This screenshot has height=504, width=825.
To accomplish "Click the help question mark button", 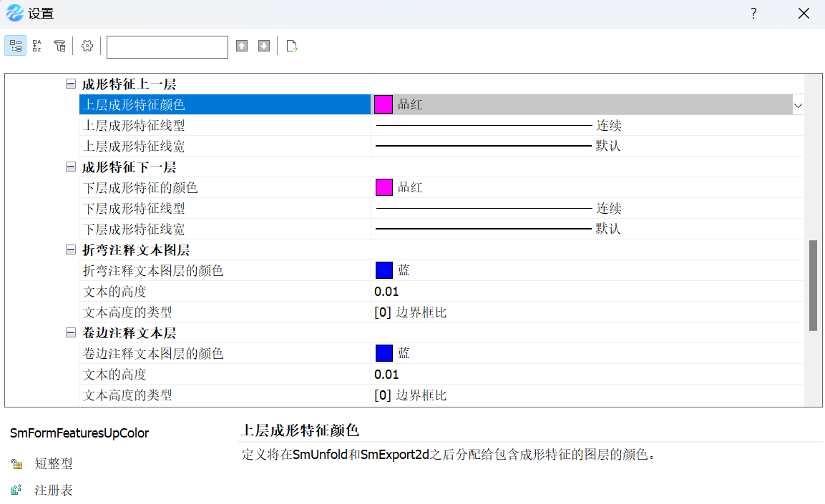I will (753, 14).
